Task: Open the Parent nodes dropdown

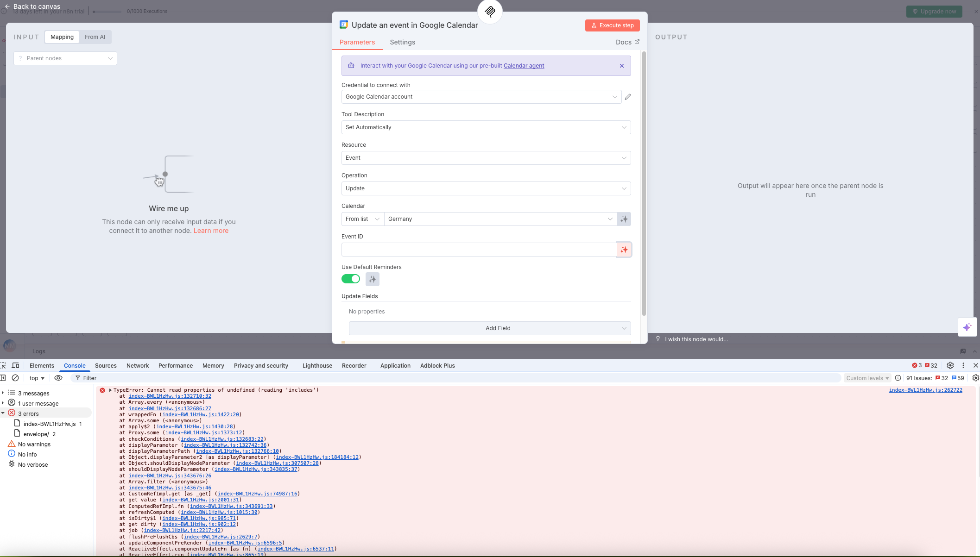Action: (65, 58)
